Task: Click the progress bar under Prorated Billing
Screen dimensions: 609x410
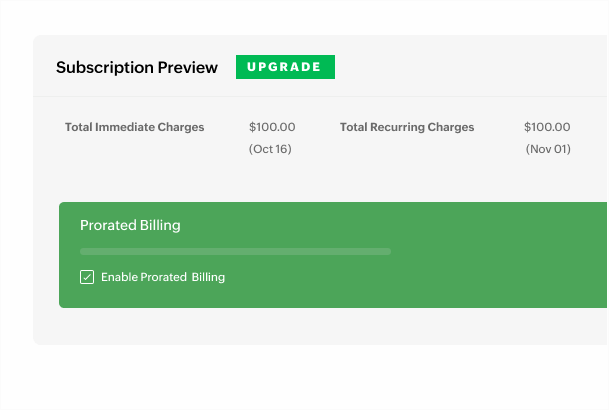Action: pyautogui.click(x=235, y=251)
